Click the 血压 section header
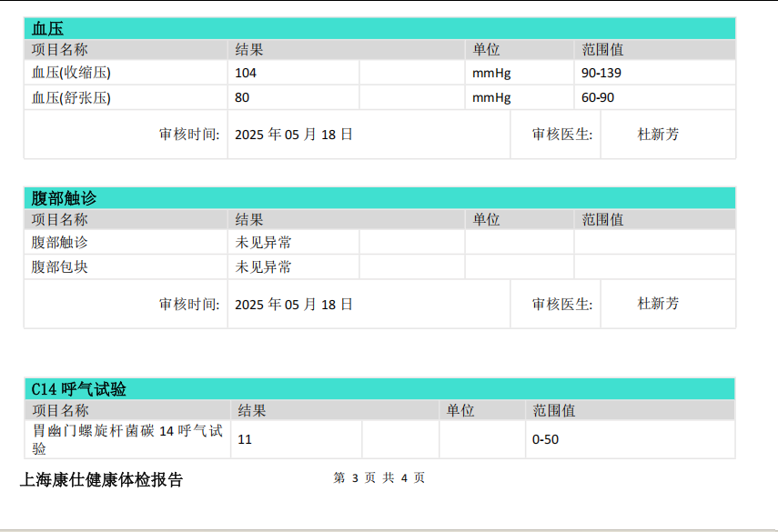This screenshot has height=532, width=778. (48, 29)
